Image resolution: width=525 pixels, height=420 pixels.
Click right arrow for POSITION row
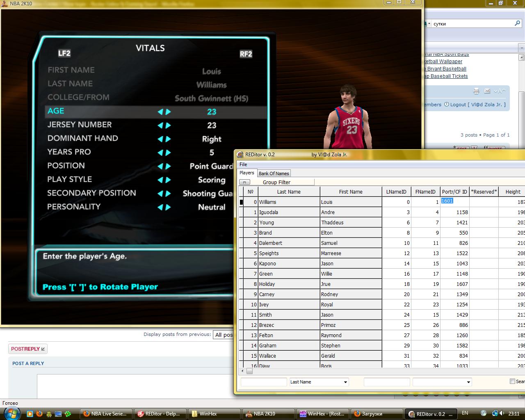pos(168,166)
